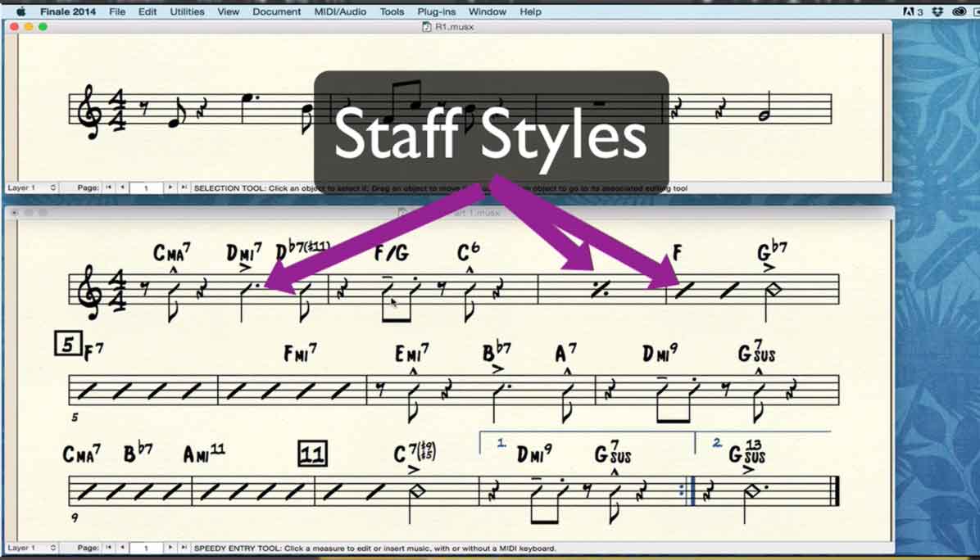Click the Speedy Entry Tool status message
The image size is (980, 560).
[375, 549]
